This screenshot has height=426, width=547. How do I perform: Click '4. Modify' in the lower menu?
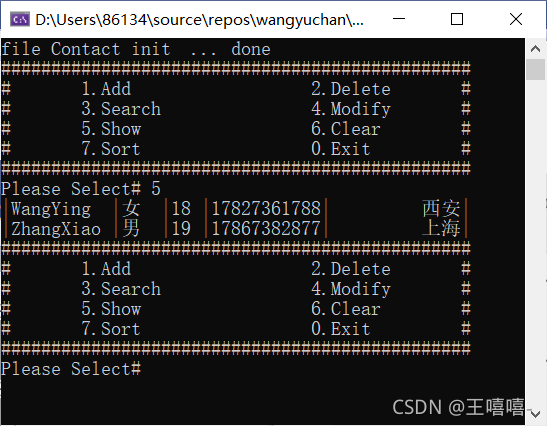(x=351, y=289)
